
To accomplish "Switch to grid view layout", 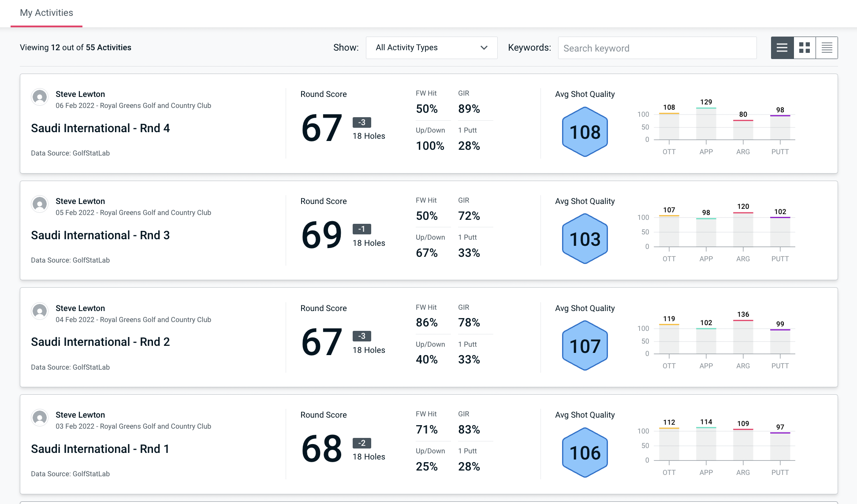I will (x=805, y=48).
